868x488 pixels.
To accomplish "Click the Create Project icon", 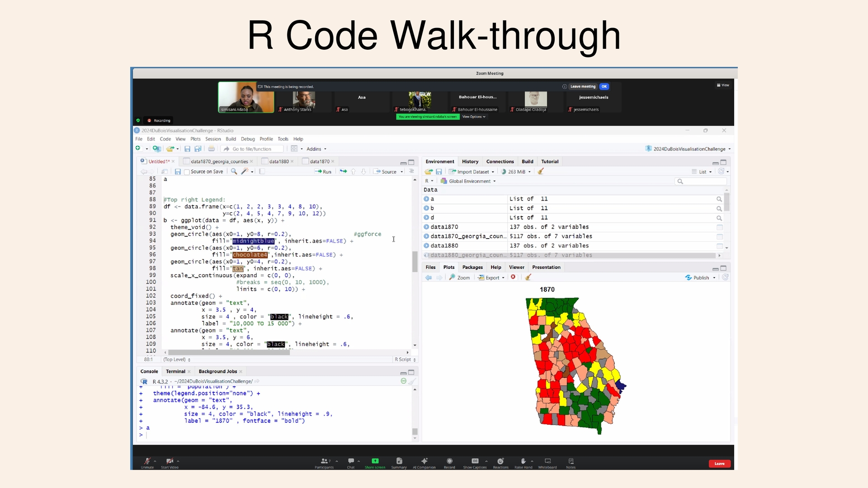I will click(156, 149).
